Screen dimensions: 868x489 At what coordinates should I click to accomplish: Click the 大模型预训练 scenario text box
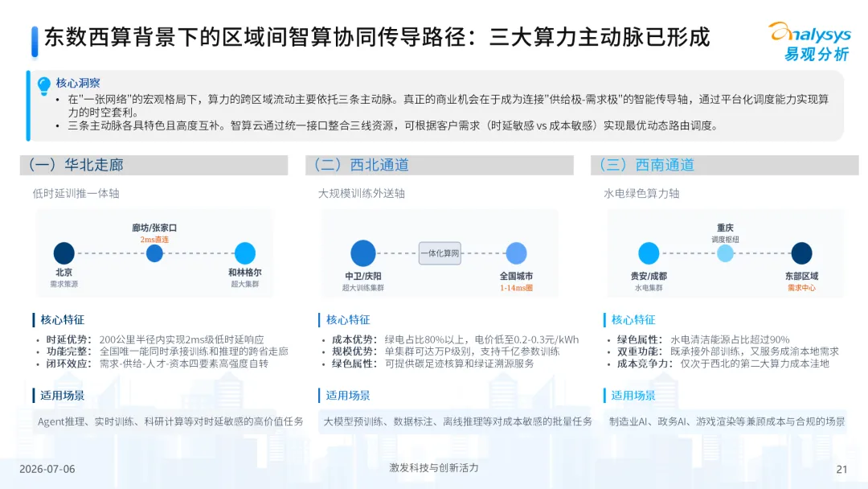(457, 421)
